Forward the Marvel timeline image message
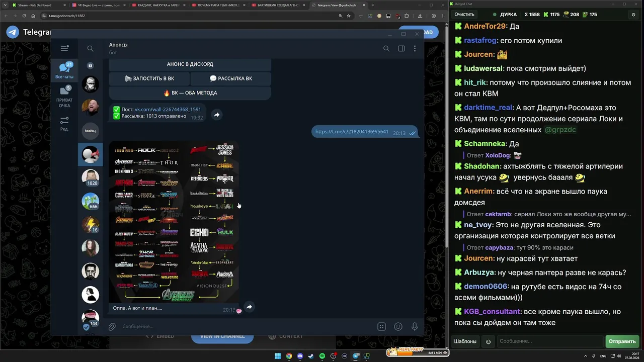 point(249,307)
